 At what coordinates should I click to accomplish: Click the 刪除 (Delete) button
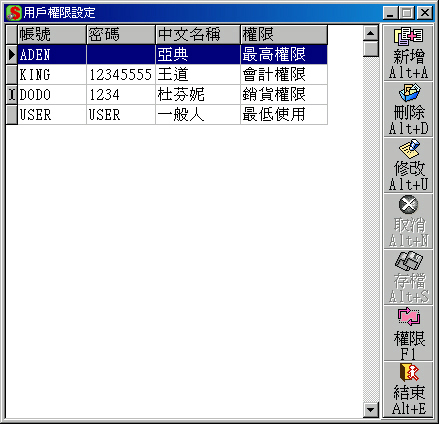point(408,109)
